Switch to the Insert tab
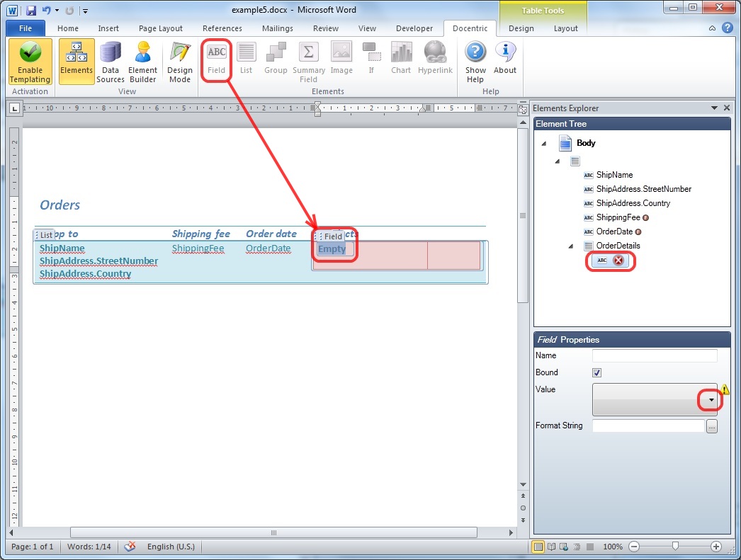Viewport: 741px width, 560px height. pos(108,28)
